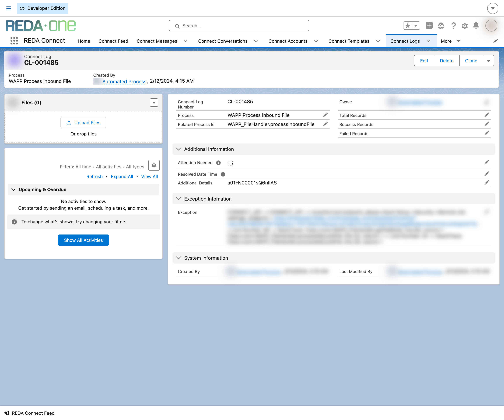Screen dimensions: 504x420
Task: Open the Files card dropdown menu
Action: pyautogui.click(x=154, y=103)
